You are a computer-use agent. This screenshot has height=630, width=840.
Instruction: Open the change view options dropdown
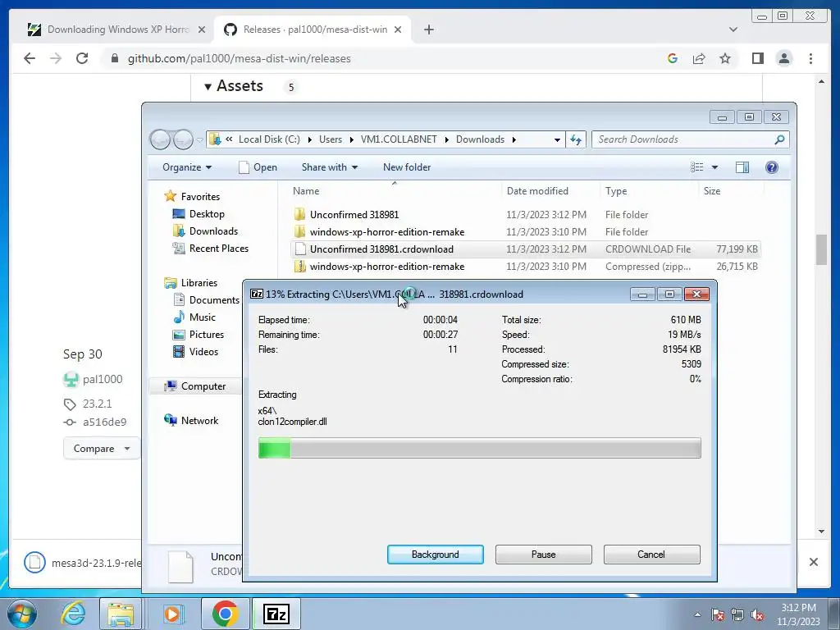714,167
